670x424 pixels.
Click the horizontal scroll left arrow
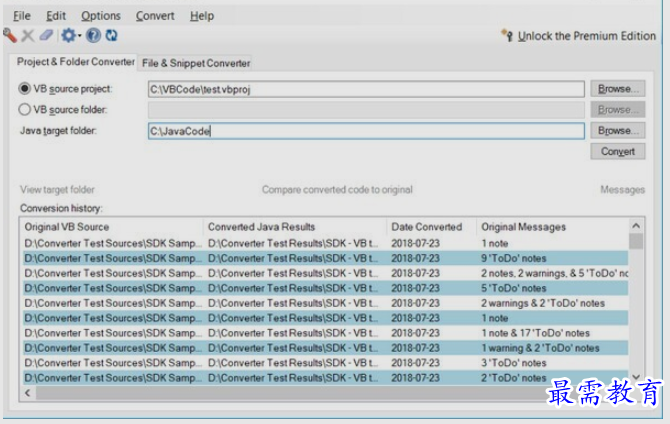click(28, 393)
